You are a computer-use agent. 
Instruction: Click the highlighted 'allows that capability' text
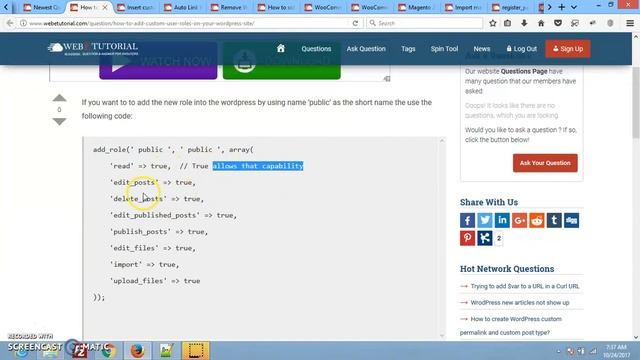pos(258,166)
